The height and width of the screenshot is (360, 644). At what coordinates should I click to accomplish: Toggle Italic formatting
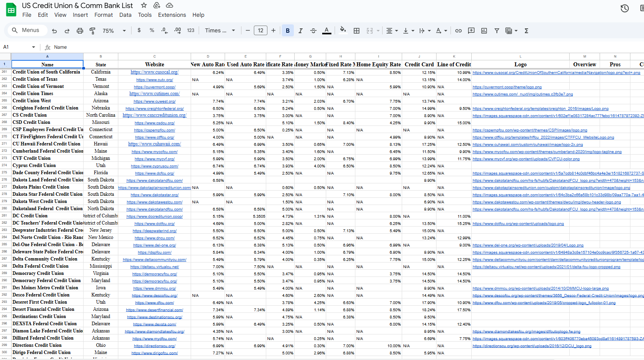pos(301,31)
